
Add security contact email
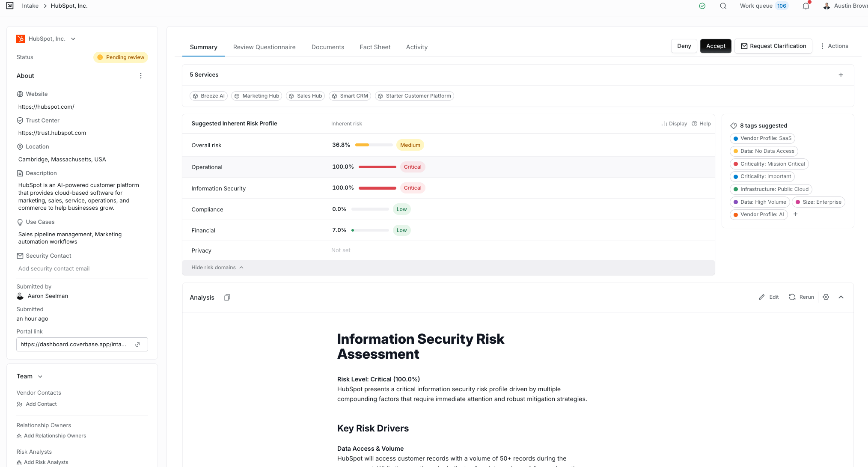pos(54,269)
